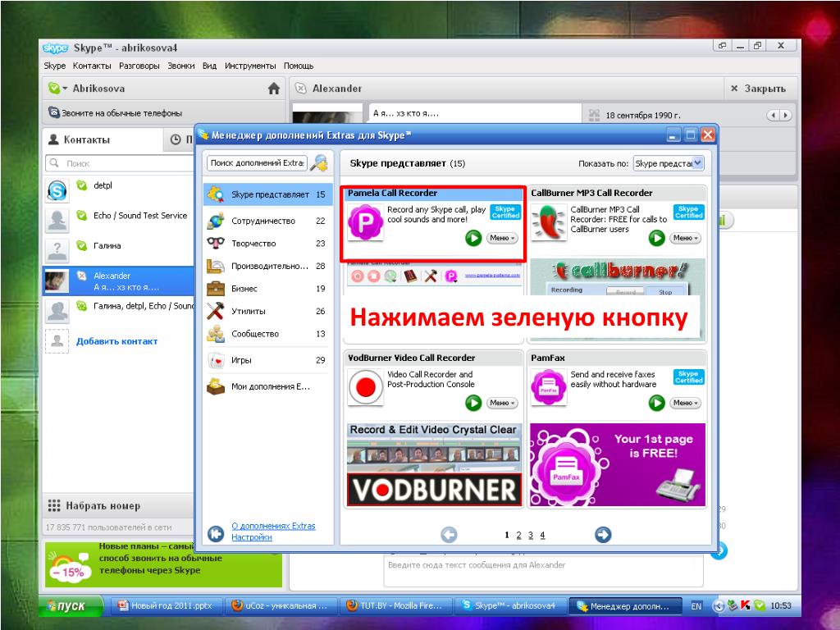Click the Поиск contacts search field in Skype

121,163
